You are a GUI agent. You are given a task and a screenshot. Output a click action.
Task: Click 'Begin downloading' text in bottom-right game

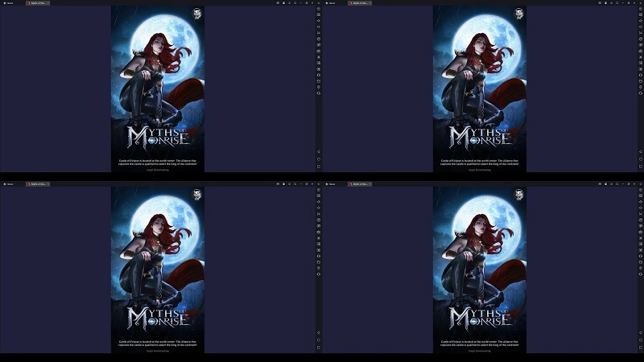click(480, 351)
